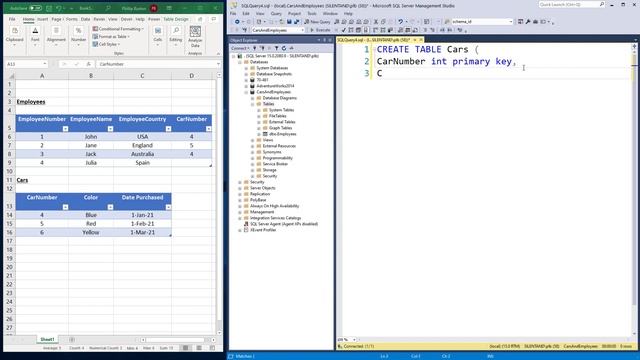
Task: Open the Project menu in SSMS
Action: pos(294,13)
